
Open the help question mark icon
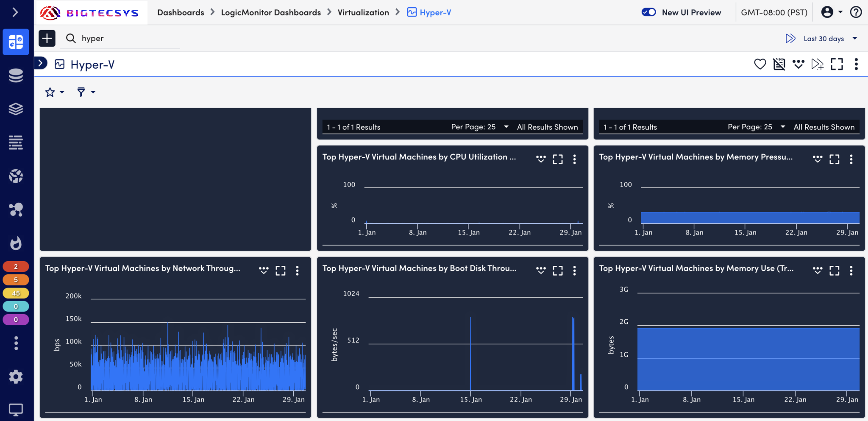[x=856, y=12]
